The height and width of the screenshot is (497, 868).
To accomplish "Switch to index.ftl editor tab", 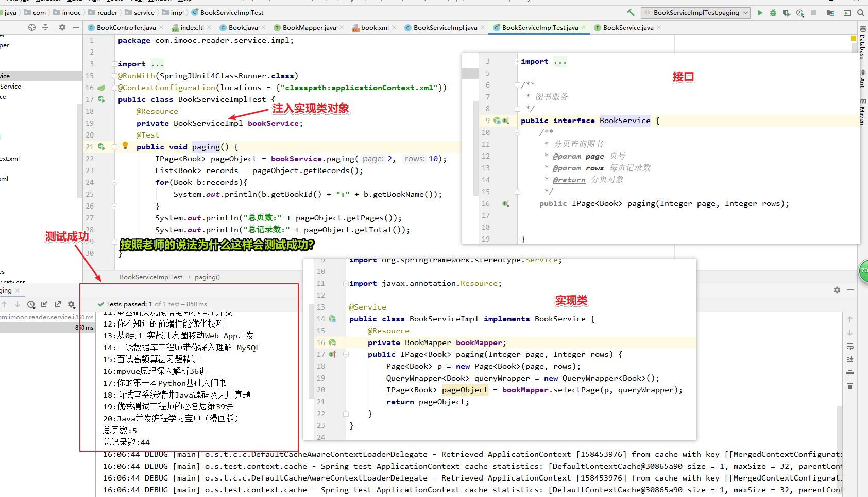I will point(192,28).
